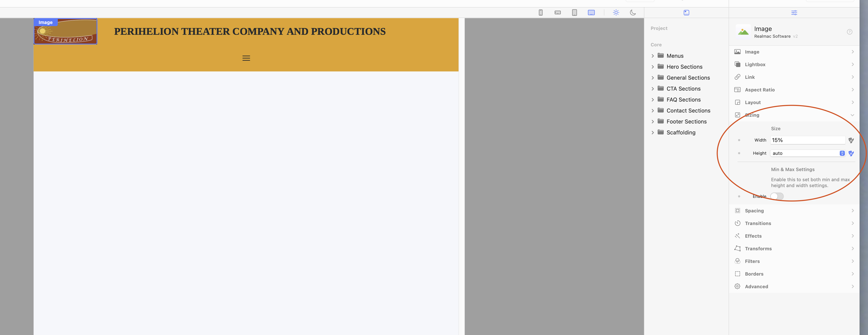Open the inspector settings tab
868x335 pixels.
click(x=794, y=12)
